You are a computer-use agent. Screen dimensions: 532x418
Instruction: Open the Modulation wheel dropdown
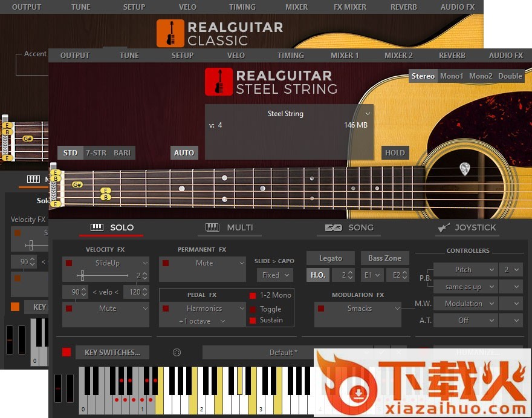tap(465, 304)
